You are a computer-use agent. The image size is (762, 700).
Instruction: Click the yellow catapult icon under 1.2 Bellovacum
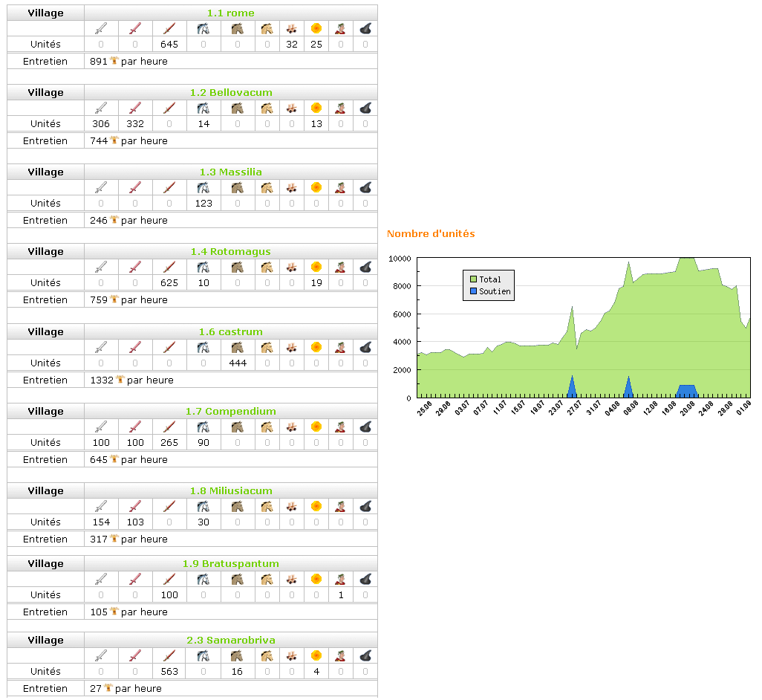point(316,108)
